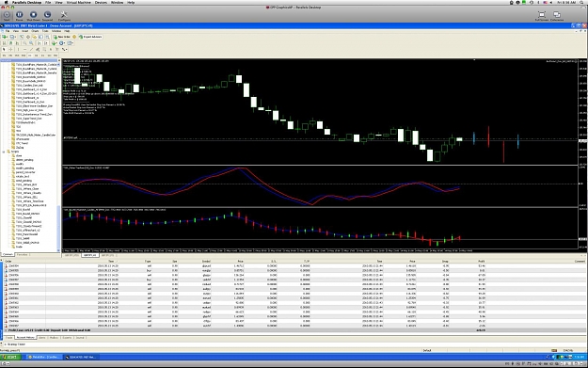Screen dimensions: 588x368
Task: Click the New Chart toolbar icon
Action: pos(5,37)
